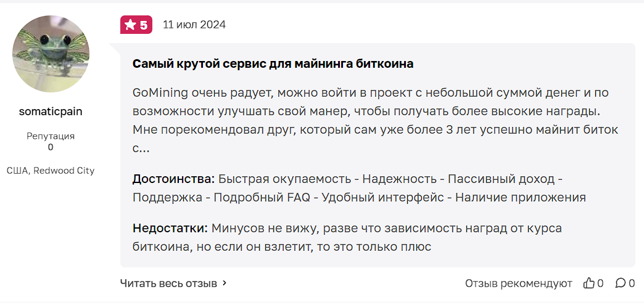Open the somaticpain user profile

51,112
